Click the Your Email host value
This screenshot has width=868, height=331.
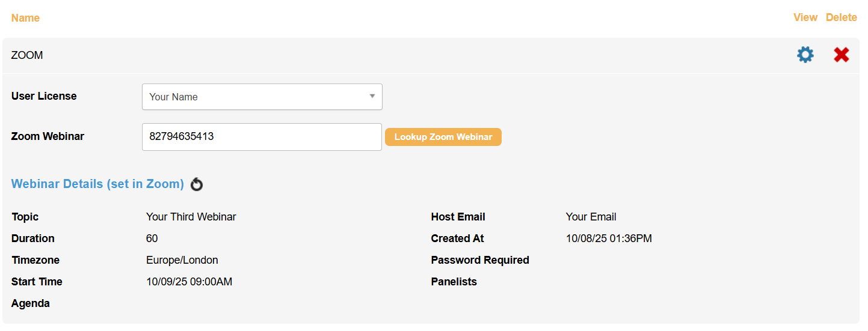click(x=591, y=217)
